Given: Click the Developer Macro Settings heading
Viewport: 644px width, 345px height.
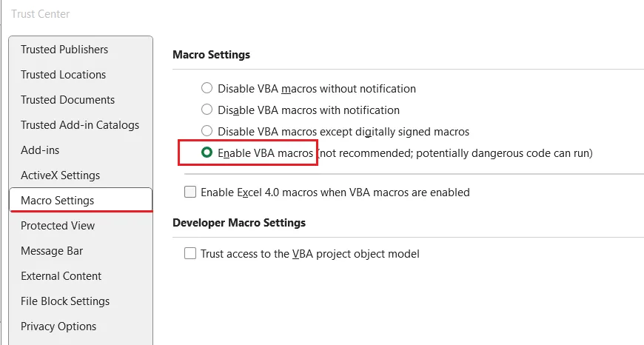Looking at the screenshot, I should [x=239, y=223].
